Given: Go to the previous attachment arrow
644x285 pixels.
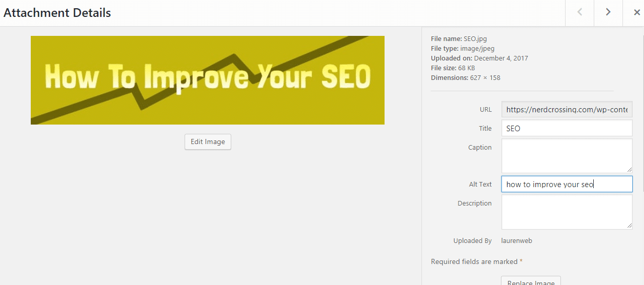Looking at the screenshot, I should (579, 12).
